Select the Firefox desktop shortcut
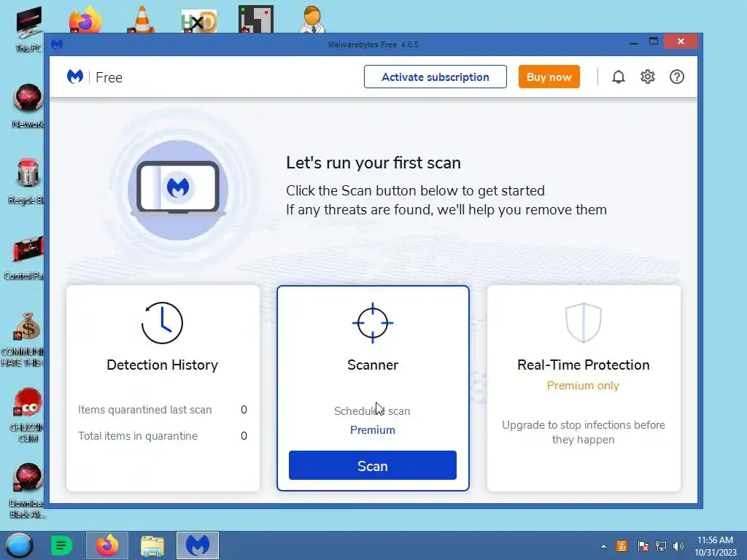Viewport: 747px width, 560px height. pyautogui.click(x=85, y=20)
